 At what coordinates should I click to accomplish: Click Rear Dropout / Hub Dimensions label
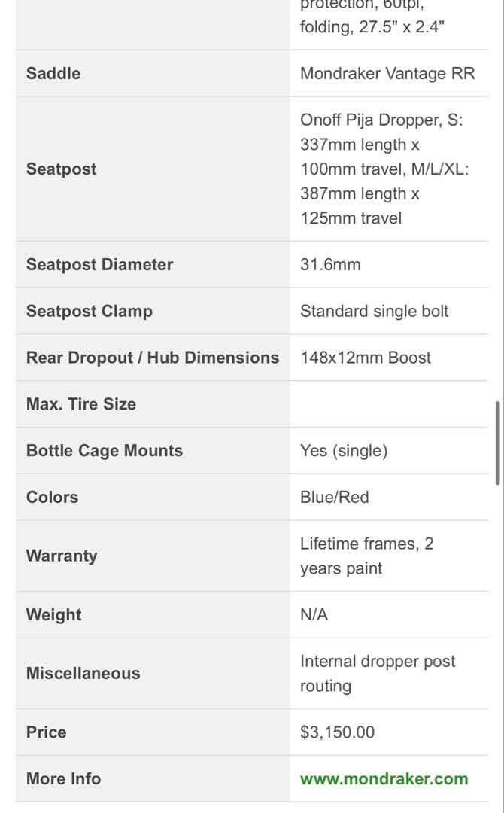click(152, 358)
